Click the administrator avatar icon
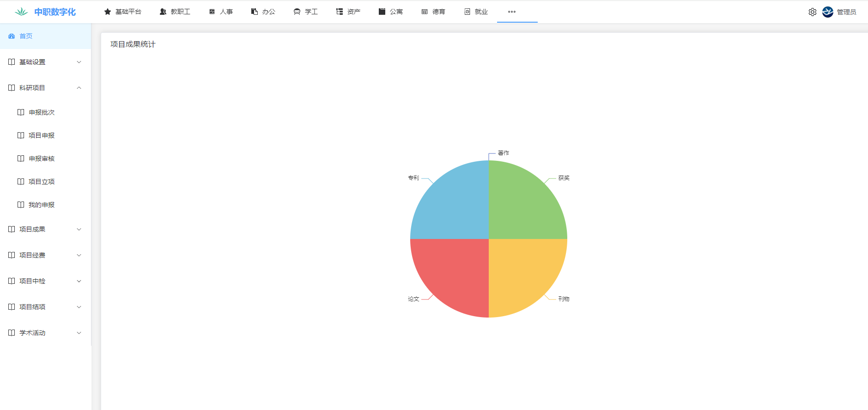This screenshot has height=410, width=868. [x=827, y=12]
